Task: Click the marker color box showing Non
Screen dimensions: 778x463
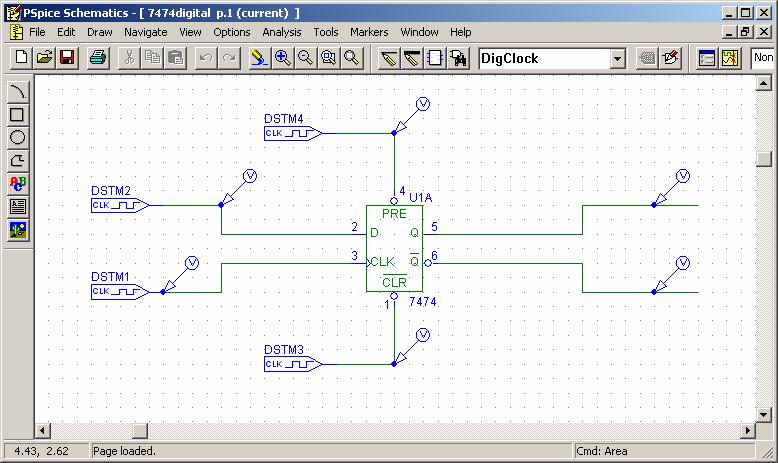Action: 763,58
